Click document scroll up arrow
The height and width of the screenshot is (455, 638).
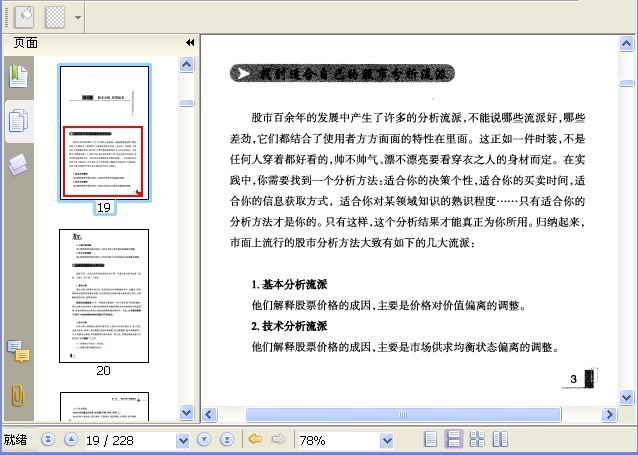point(626,43)
